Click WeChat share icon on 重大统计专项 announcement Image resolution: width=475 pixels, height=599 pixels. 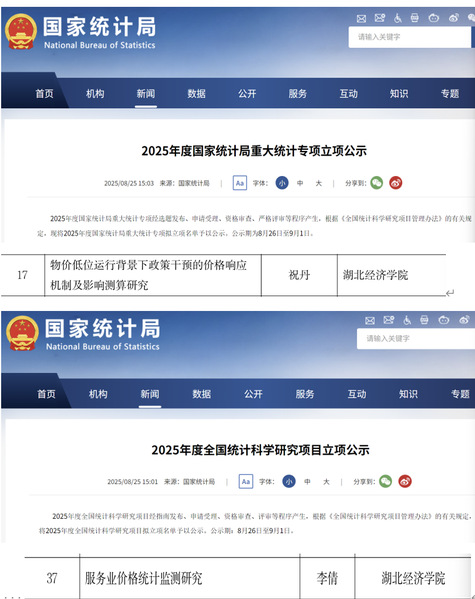(376, 183)
